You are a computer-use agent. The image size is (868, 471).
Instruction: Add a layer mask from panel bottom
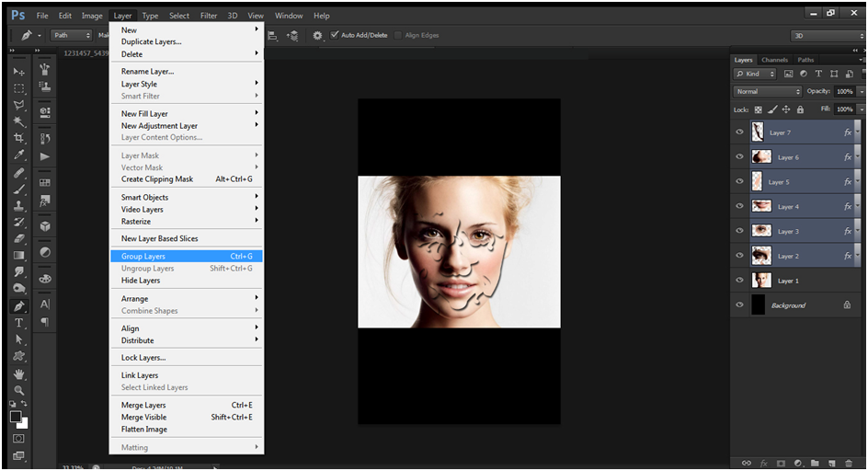(781, 463)
